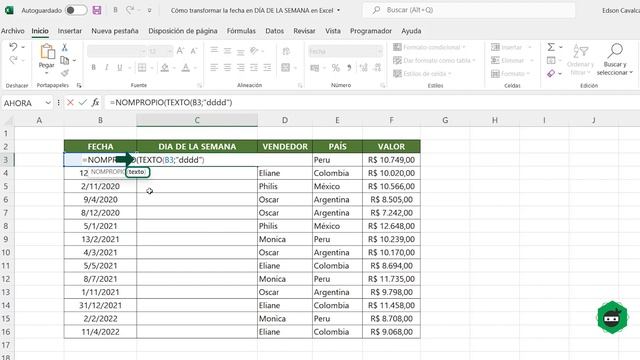Switch to the Insertar tab

point(70,31)
